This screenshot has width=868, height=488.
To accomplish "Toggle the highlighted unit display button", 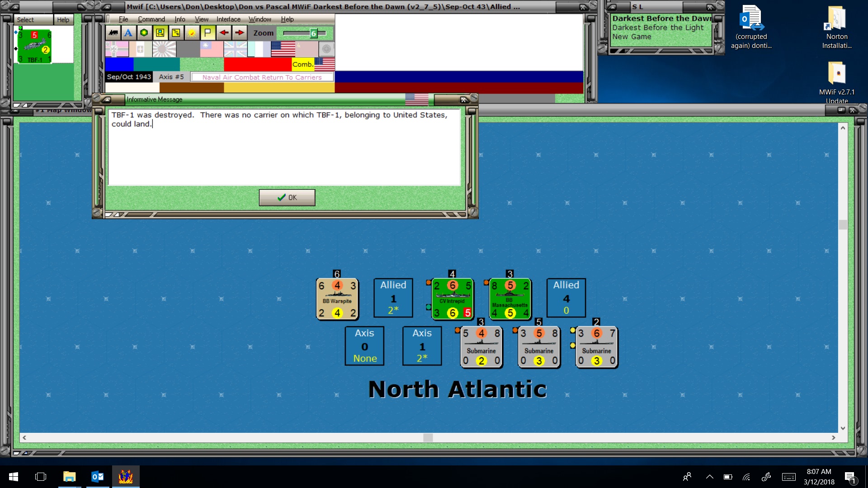I will (160, 33).
